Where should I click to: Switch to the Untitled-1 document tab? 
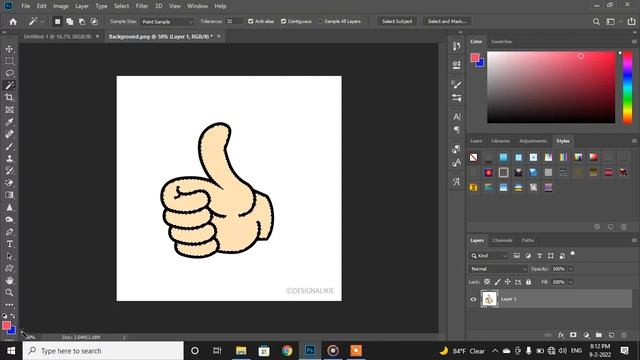[58, 37]
